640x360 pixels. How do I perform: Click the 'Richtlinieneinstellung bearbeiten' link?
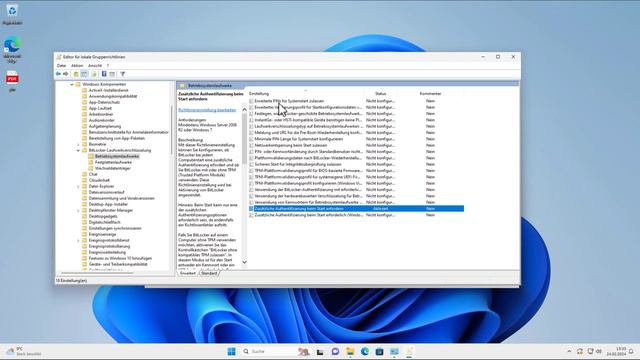tap(207, 110)
